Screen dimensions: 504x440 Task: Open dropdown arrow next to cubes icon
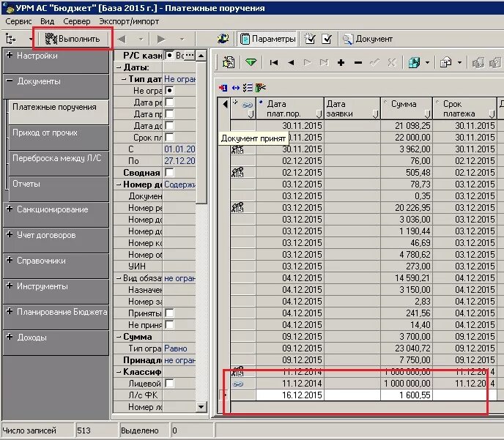coord(427,63)
